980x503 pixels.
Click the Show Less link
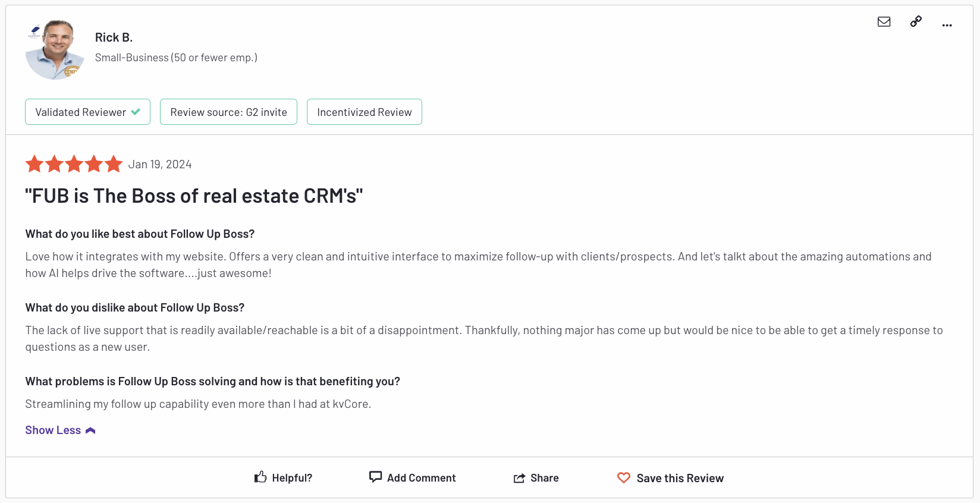(x=53, y=430)
